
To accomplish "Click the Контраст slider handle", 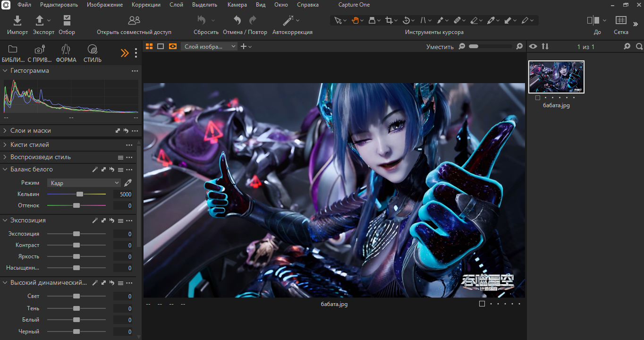I will click(x=76, y=245).
